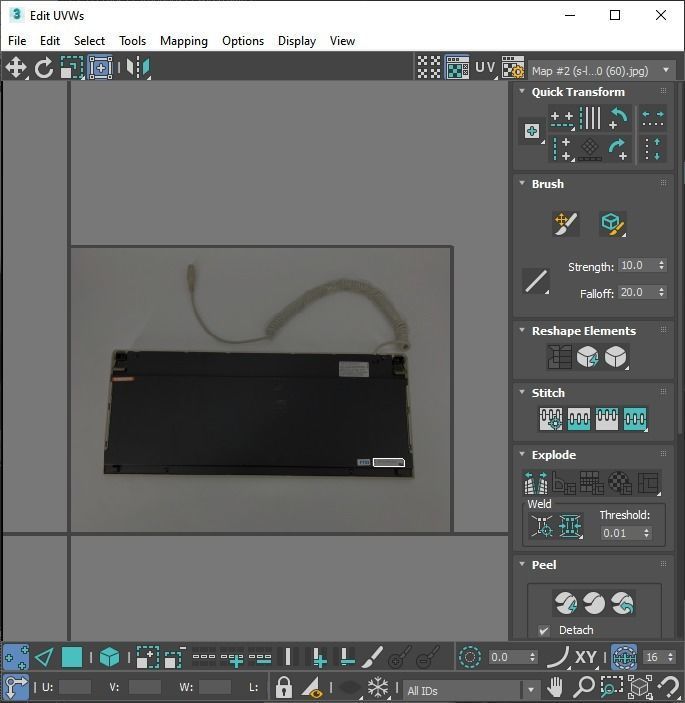Collapse the Reshape Elements rollout
Viewport: 685px width, 703px height.
[x=521, y=330]
